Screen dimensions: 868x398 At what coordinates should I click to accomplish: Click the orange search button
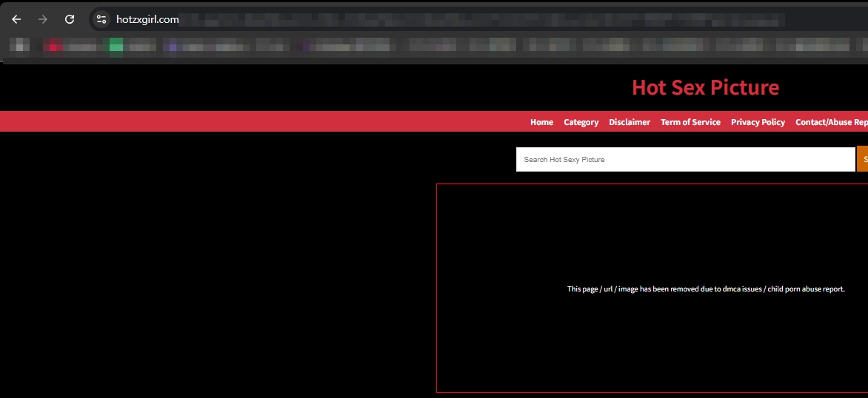863,159
